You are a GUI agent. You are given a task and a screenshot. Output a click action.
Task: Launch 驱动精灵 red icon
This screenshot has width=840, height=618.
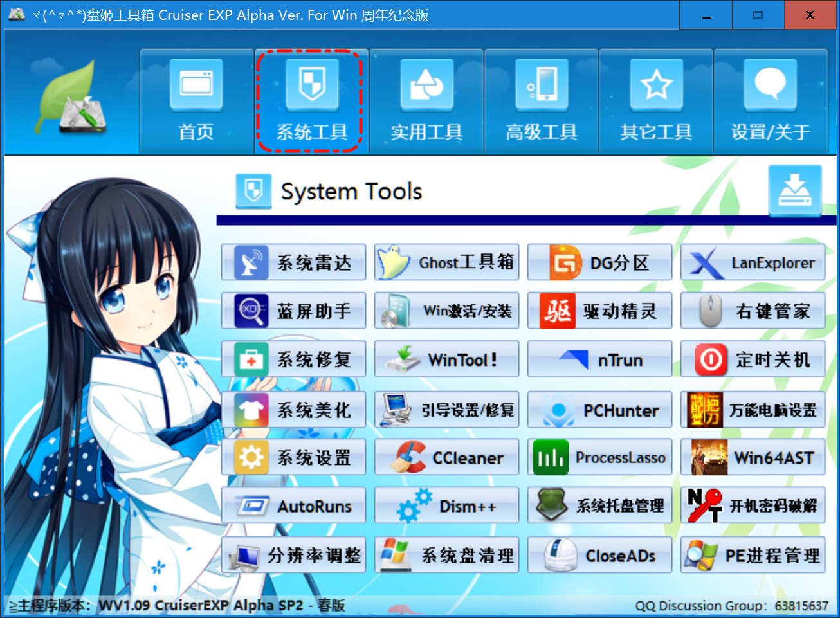point(558,311)
